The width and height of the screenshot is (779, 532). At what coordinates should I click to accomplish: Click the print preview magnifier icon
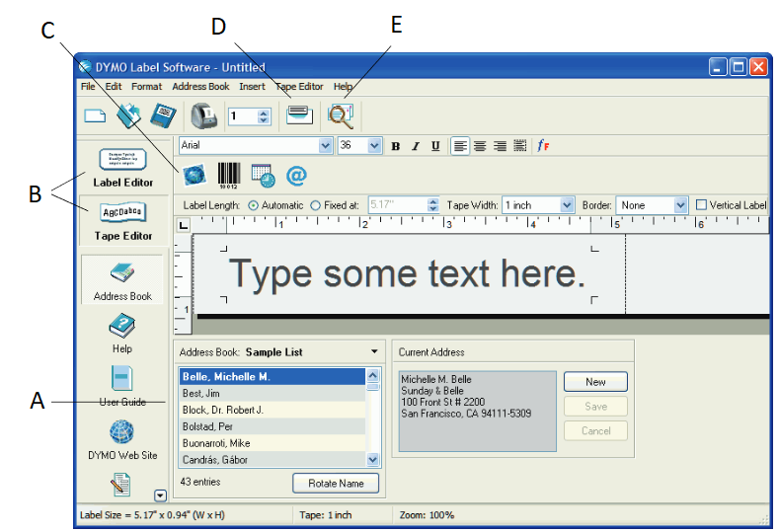click(341, 115)
